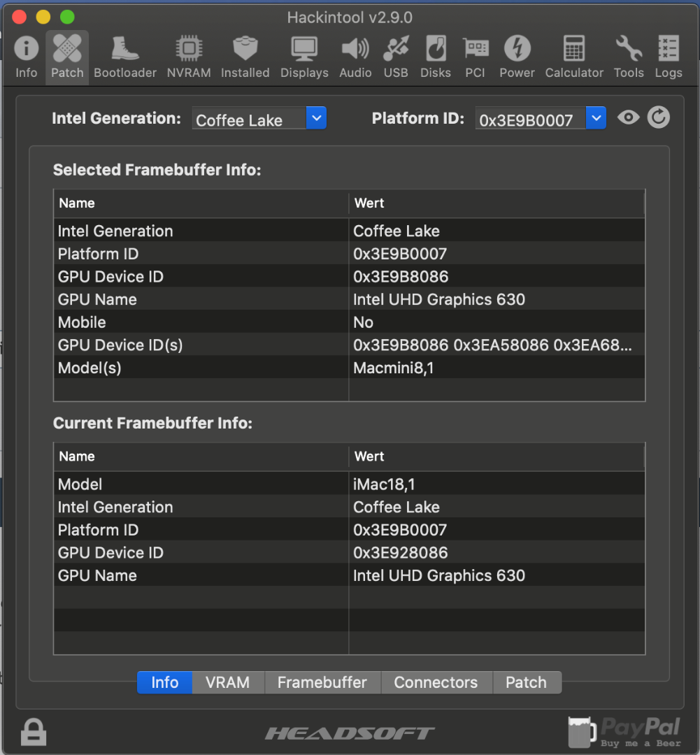
Task: Open the Calculator toolbar icon
Action: coord(573,50)
